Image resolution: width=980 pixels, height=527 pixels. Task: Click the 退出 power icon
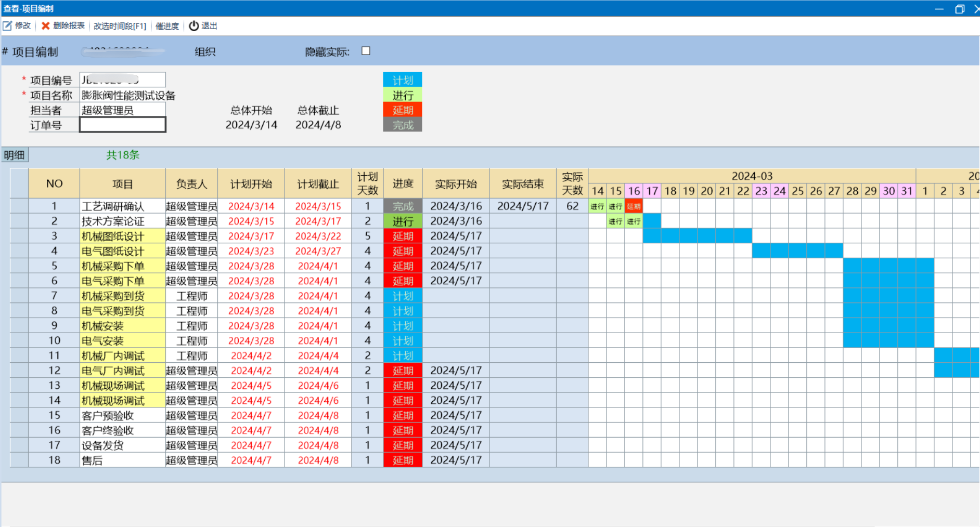(x=194, y=26)
